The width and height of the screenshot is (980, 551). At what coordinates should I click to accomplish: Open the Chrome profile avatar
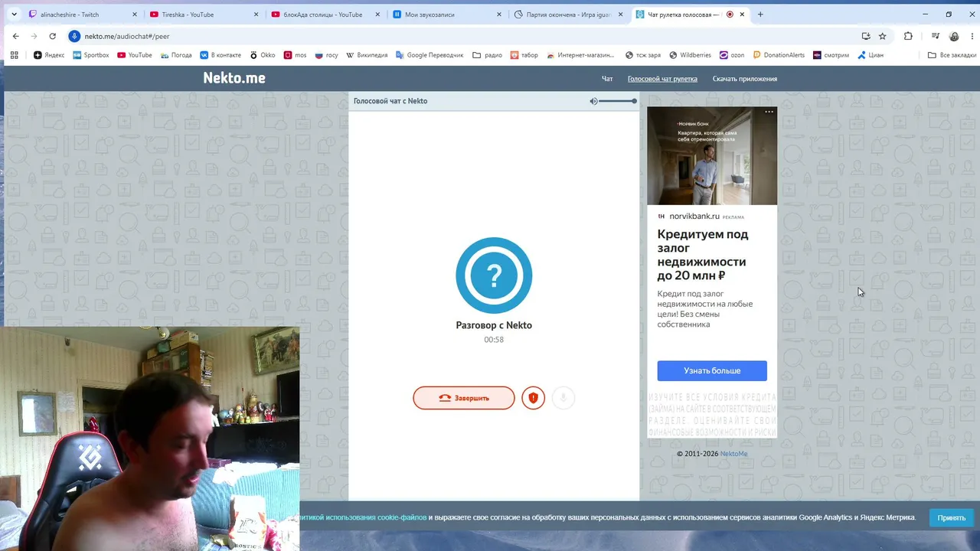(954, 36)
